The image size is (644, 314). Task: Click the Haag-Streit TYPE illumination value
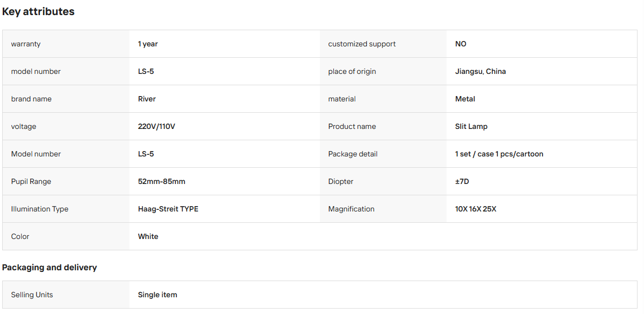(168, 209)
